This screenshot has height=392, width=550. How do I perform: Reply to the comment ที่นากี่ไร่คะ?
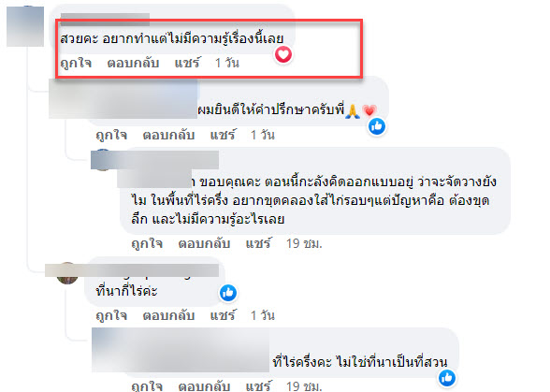(x=168, y=315)
